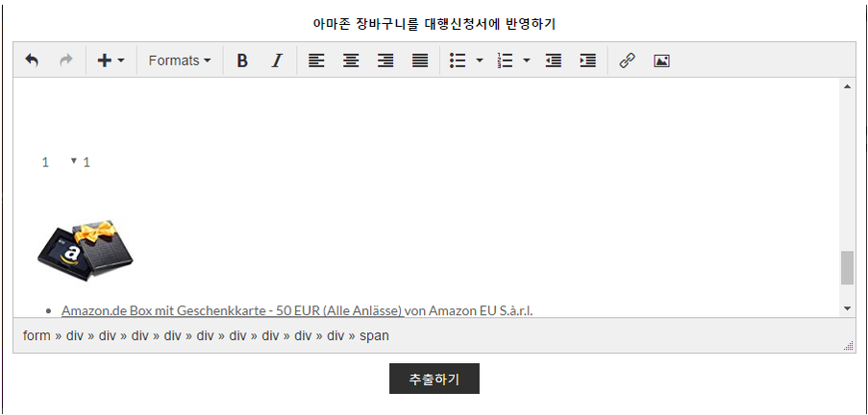The image size is (868, 415).
Task: Click the 추출하기 button
Action: point(434,378)
